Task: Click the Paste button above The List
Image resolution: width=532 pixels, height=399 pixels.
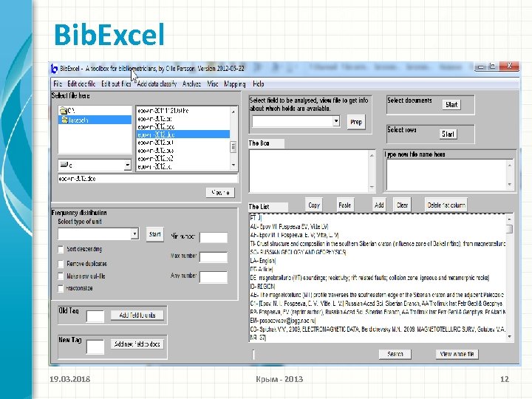Action: 345,205
